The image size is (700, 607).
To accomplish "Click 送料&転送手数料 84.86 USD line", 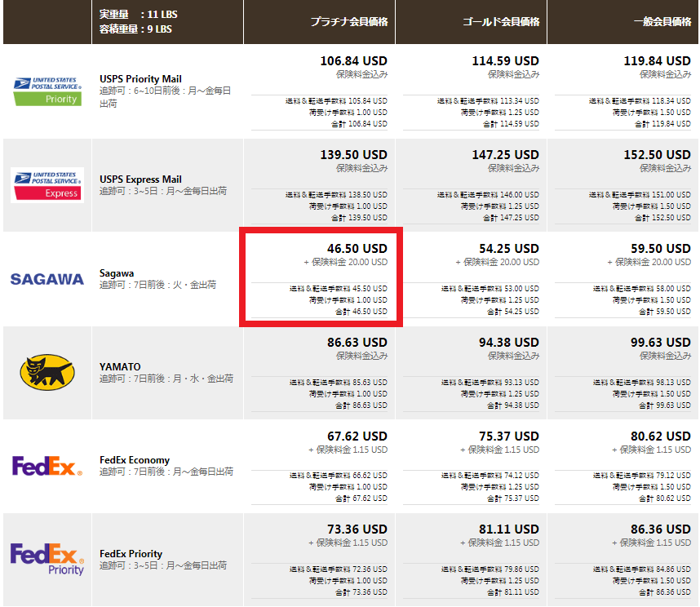I will [x=642, y=569].
